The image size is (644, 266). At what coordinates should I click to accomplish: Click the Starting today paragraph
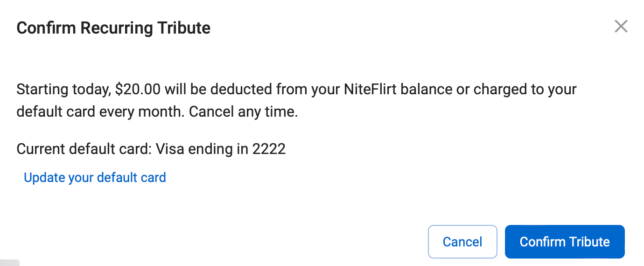[297, 101]
